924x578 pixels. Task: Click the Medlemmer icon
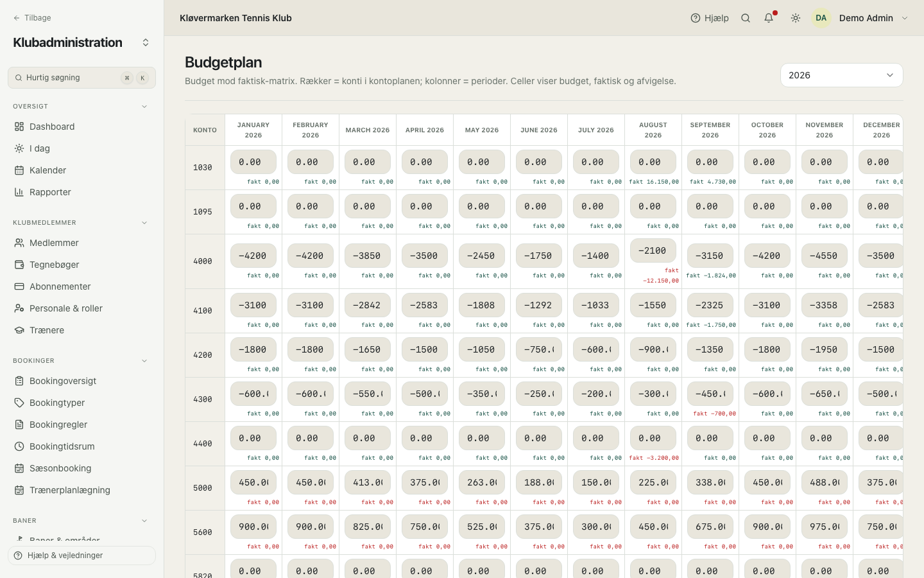point(19,243)
